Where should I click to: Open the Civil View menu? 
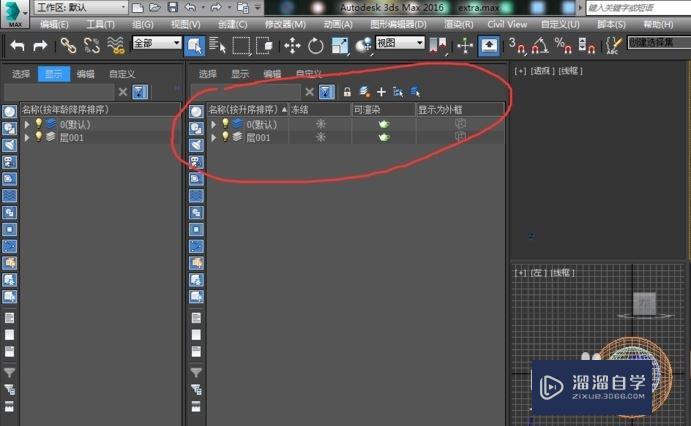(507, 25)
